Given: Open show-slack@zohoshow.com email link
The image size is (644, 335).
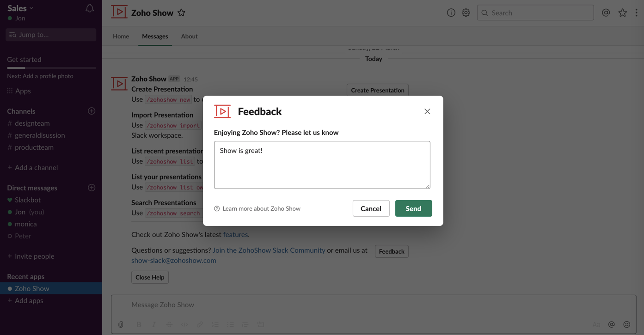Looking at the screenshot, I should click(174, 261).
